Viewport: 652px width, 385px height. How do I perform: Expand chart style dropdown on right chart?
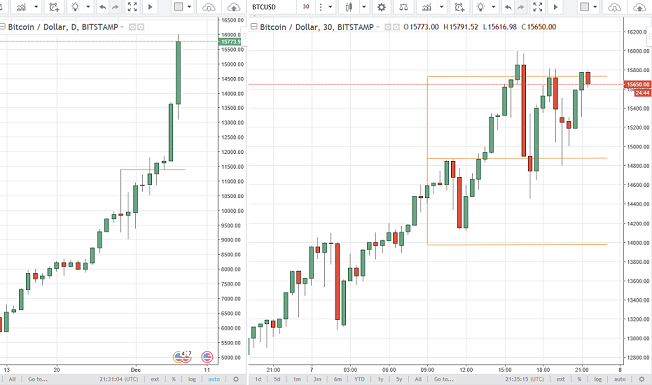364,7
